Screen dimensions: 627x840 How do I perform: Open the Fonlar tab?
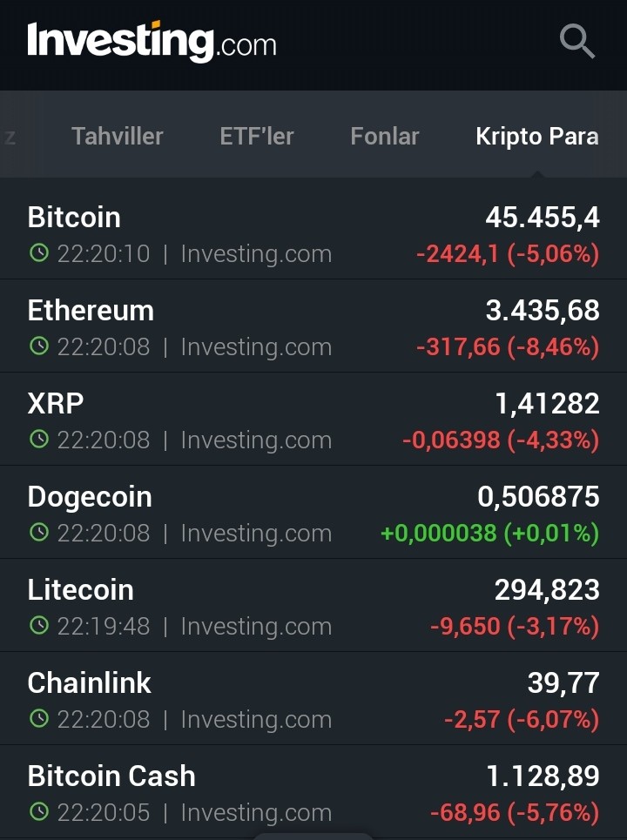point(384,136)
